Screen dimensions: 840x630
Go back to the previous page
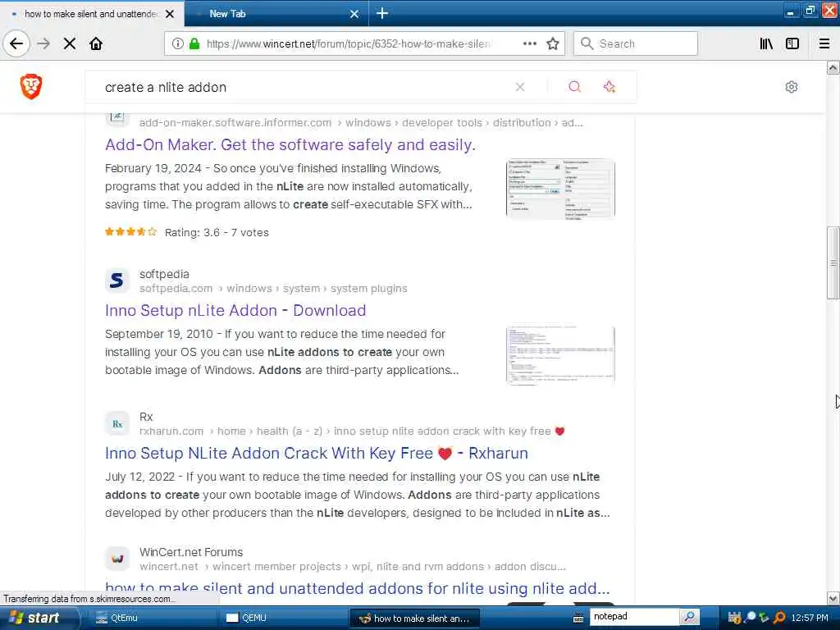coord(16,43)
